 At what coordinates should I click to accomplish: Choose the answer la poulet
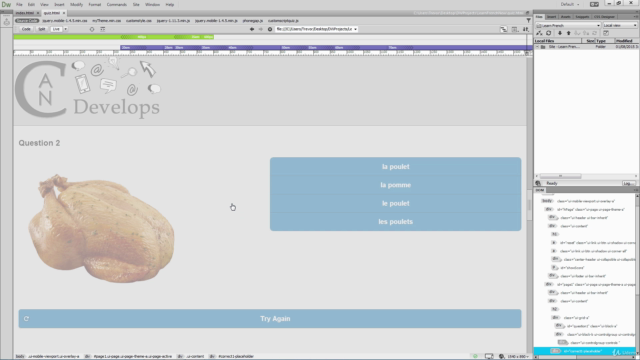click(x=396, y=167)
